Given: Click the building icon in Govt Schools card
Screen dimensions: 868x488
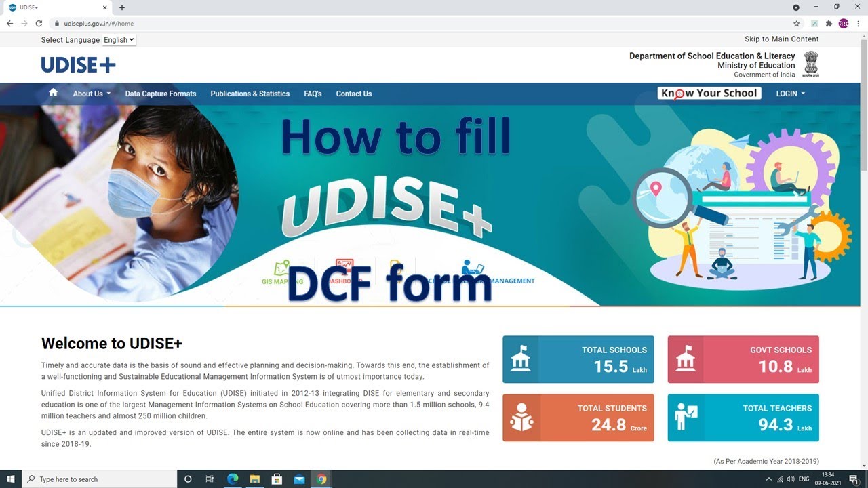Looking at the screenshot, I should click(686, 359).
